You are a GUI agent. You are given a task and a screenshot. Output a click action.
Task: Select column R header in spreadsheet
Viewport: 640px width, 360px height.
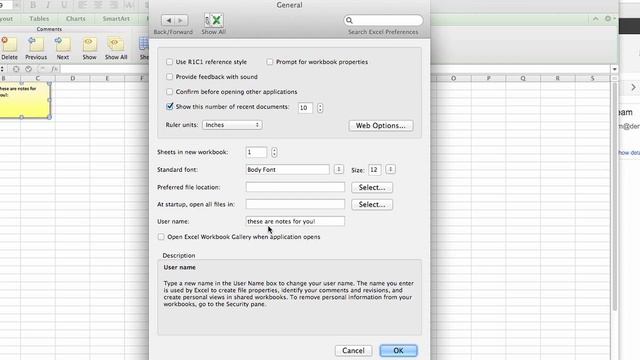[558, 78]
